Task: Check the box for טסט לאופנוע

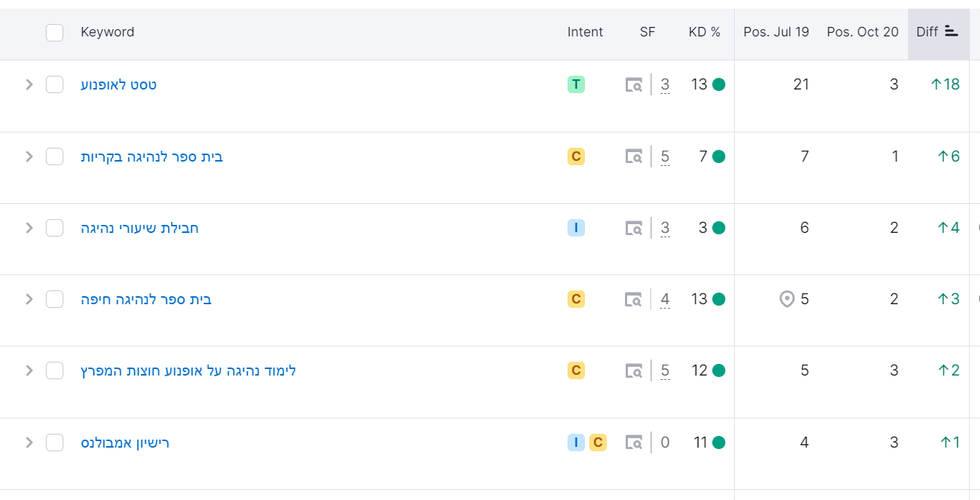Action: (55, 84)
